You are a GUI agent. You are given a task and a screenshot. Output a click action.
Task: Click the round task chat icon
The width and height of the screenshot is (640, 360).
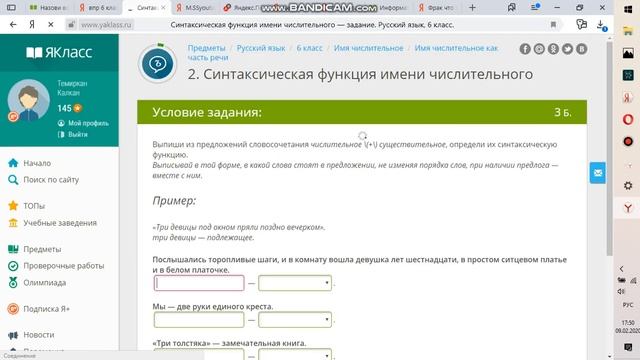tap(158, 64)
